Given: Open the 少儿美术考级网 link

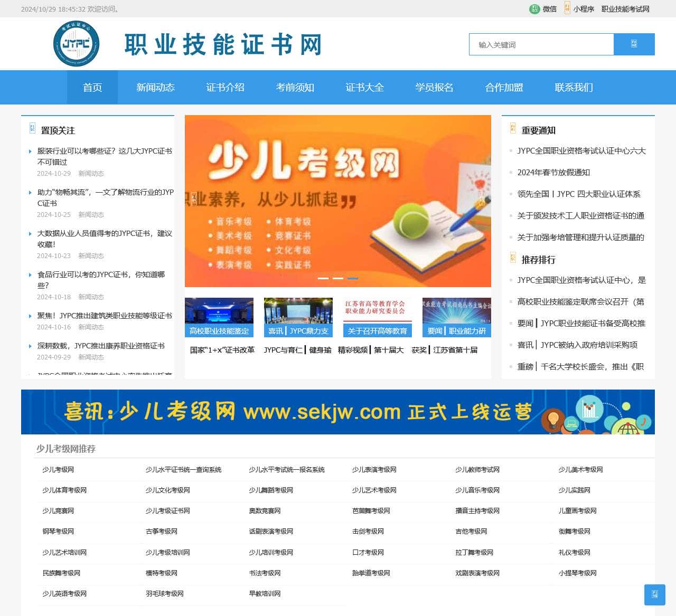Looking at the screenshot, I should pyautogui.click(x=581, y=470).
